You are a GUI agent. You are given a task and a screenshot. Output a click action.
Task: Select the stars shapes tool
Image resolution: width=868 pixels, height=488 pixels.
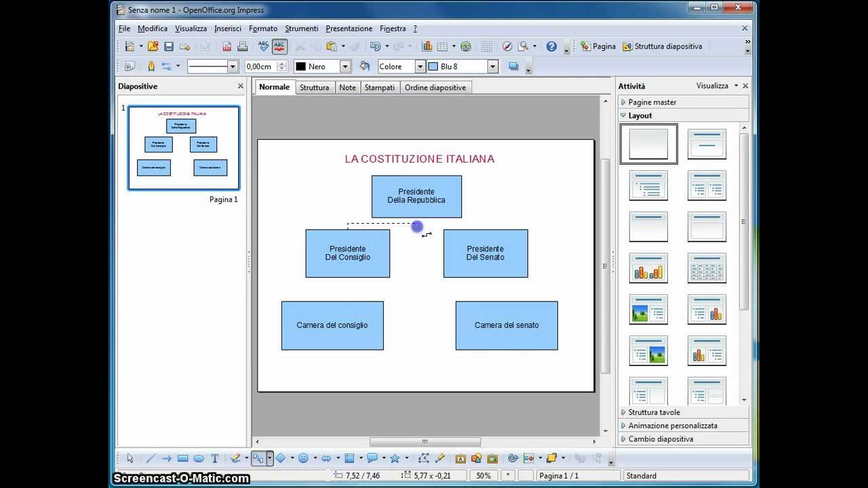pos(395,458)
